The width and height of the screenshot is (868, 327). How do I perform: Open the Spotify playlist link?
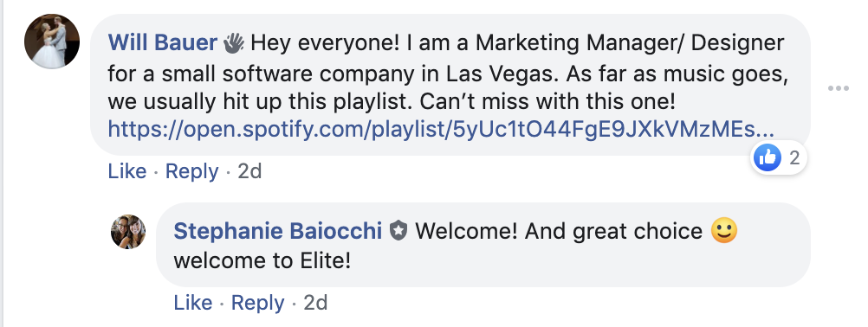pyautogui.click(x=441, y=129)
